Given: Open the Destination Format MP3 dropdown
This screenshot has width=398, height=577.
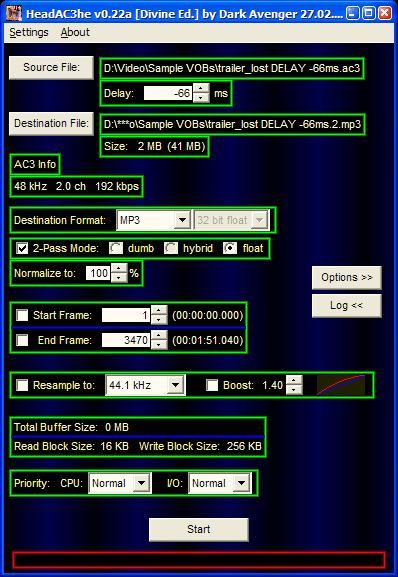Looking at the screenshot, I should point(182,220).
